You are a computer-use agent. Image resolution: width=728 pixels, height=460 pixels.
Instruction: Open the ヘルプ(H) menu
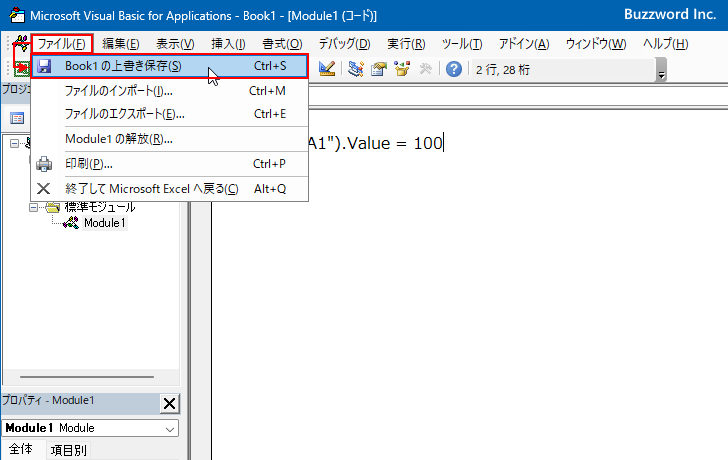point(665,44)
